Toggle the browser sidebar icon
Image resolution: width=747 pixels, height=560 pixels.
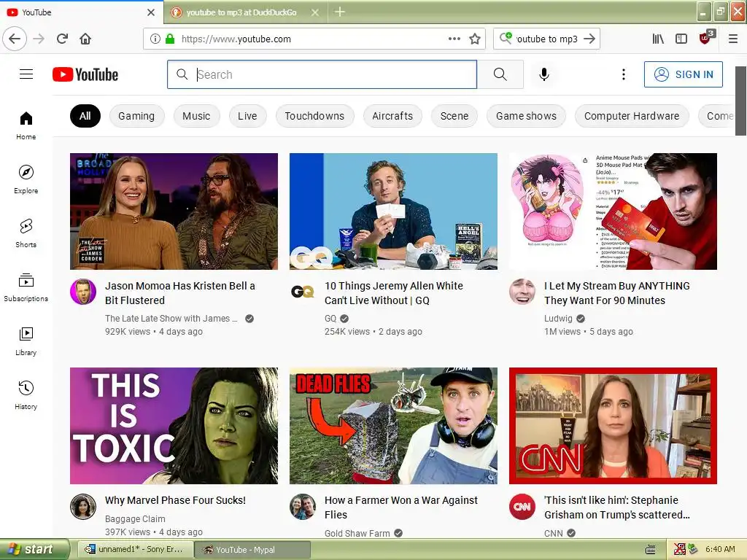(681, 39)
